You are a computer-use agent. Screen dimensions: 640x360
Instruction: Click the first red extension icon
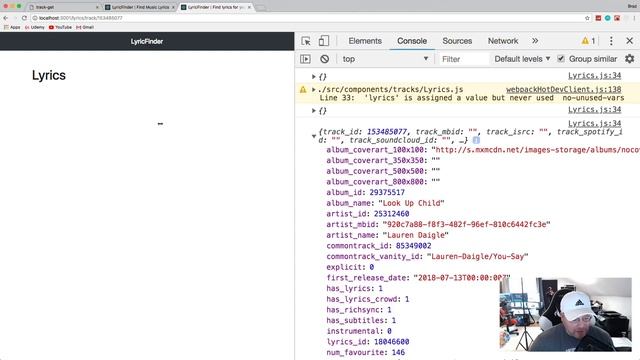click(598, 18)
